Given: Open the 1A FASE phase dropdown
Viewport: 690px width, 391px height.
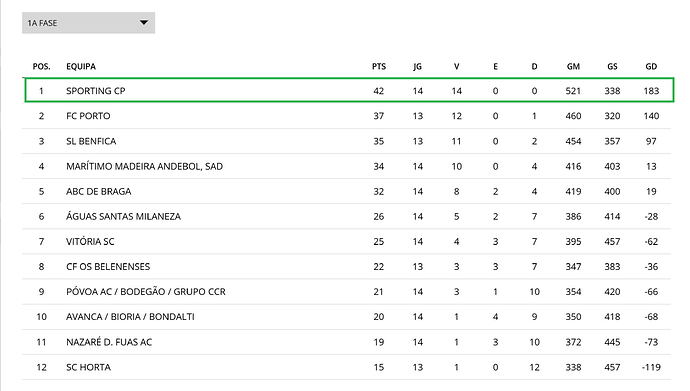Looking at the screenshot, I should click(88, 23).
